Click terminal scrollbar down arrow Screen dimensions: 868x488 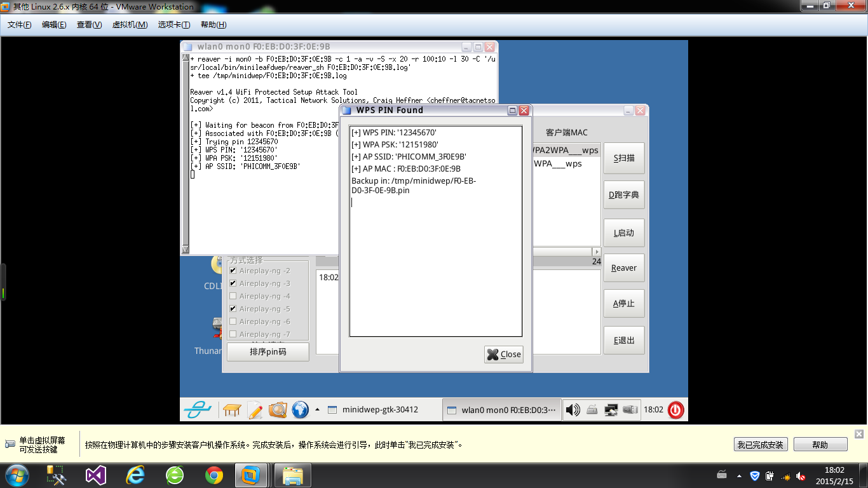pos(186,250)
